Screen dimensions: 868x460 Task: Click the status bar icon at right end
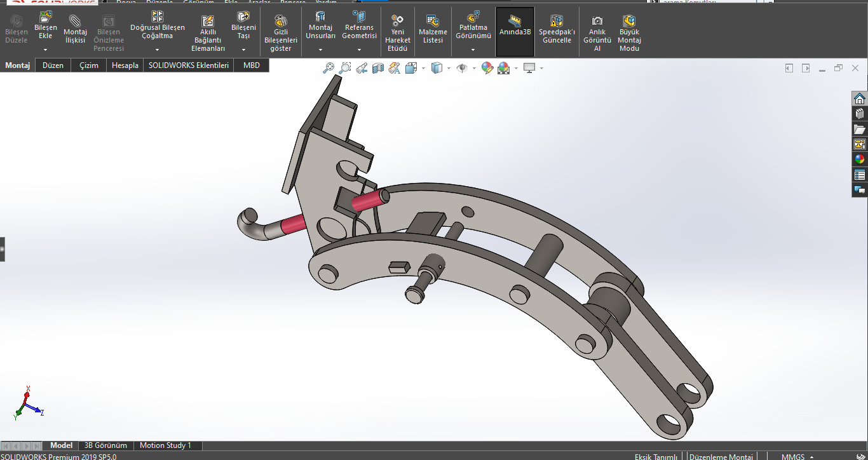[860, 456]
